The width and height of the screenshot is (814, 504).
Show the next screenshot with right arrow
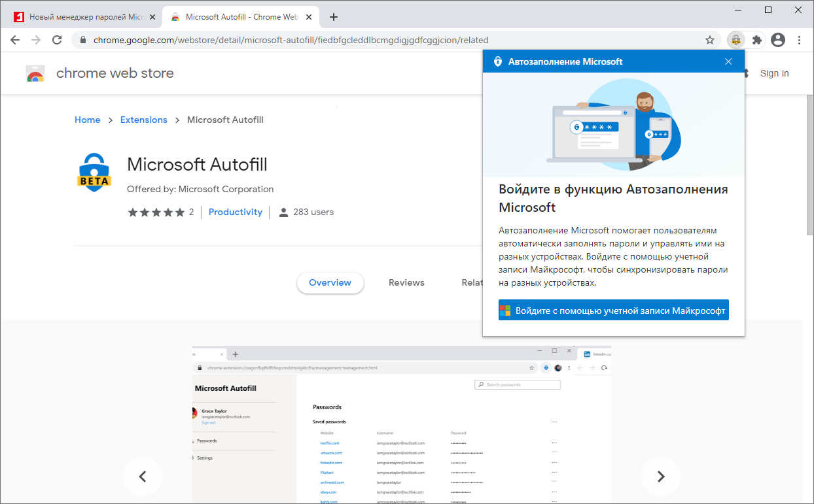coord(660,477)
